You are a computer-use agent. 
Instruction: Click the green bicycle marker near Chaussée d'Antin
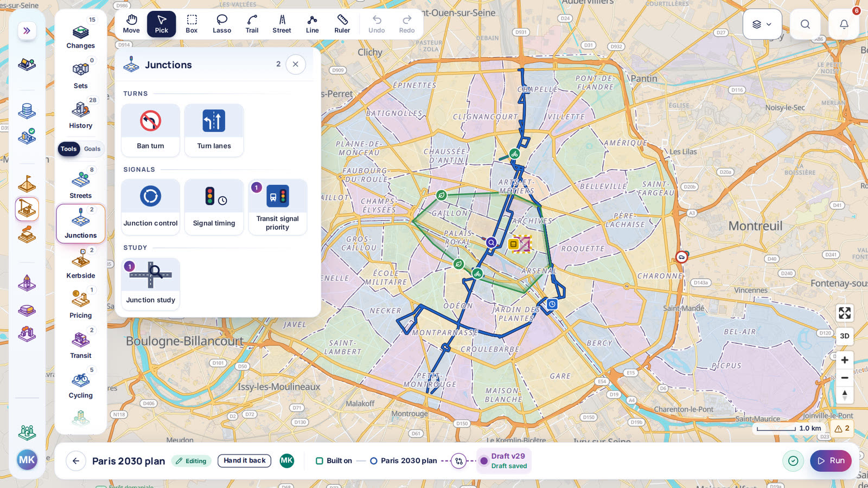pos(514,154)
